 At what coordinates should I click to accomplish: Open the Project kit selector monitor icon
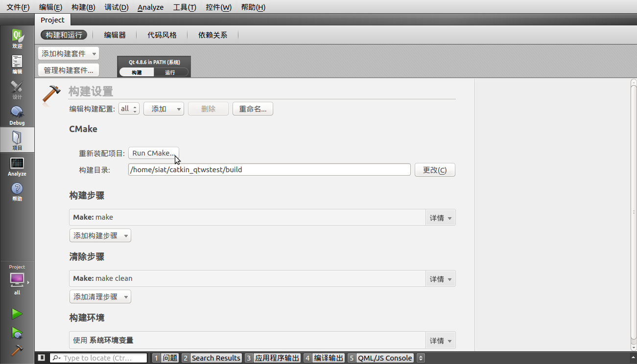[17, 280]
